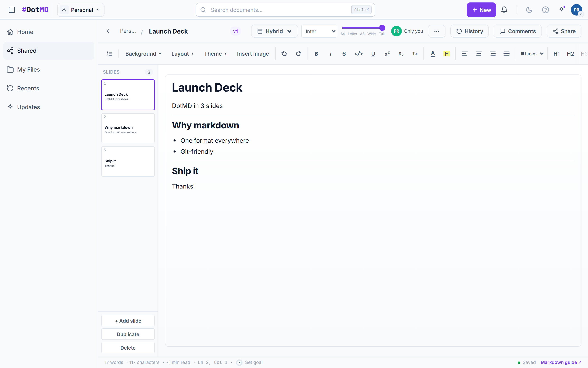Apply H1 heading style
The image size is (588, 368).
coord(557,54)
